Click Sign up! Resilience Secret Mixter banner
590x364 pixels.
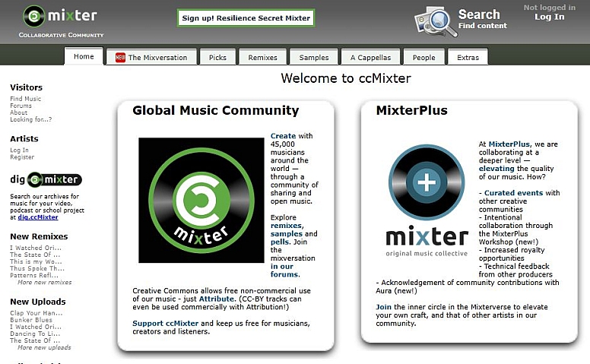coord(246,18)
